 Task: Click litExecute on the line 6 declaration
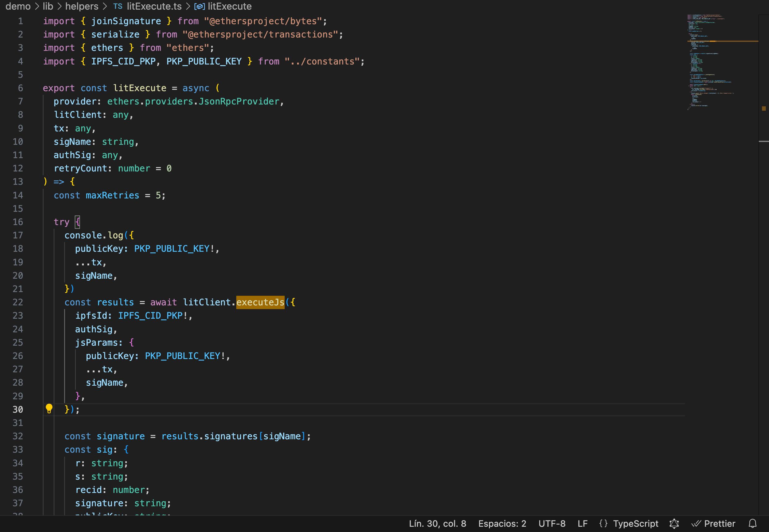pos(140,88)
